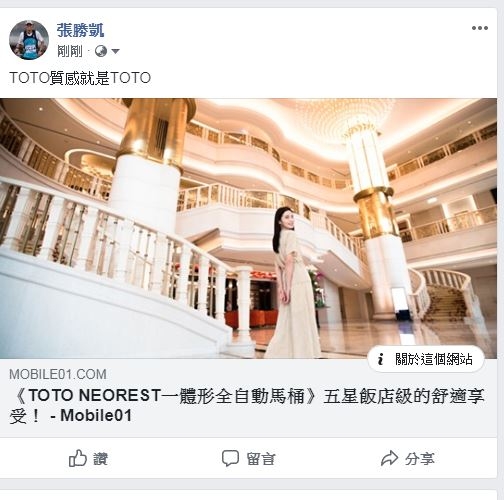The width and height of the screenshot is (504, 500).
Task: Click the woman in the preview photo
Action: (293, 283)
